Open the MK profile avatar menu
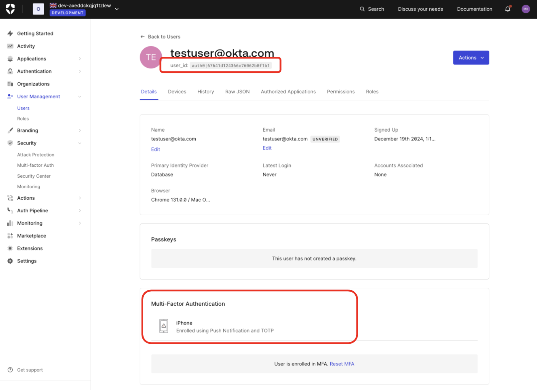The width and height of the screenshot is (537, 392). click(x=526, y=9)
